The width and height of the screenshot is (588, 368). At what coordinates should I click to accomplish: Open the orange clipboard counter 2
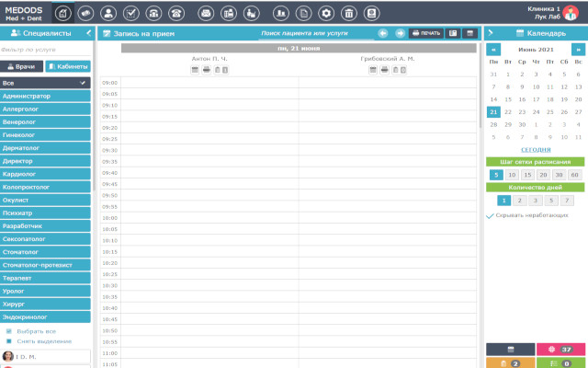511,362
